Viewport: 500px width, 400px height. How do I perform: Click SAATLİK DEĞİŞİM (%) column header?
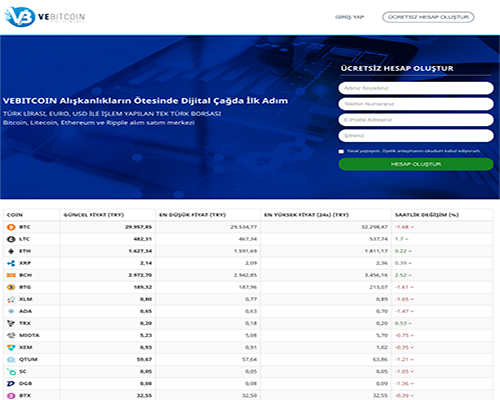click(427, 215)
